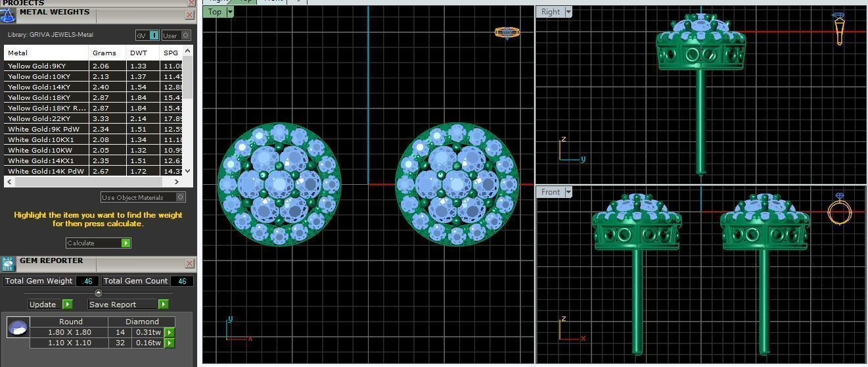Close the Gem Reporter panel

coord(190,263)
